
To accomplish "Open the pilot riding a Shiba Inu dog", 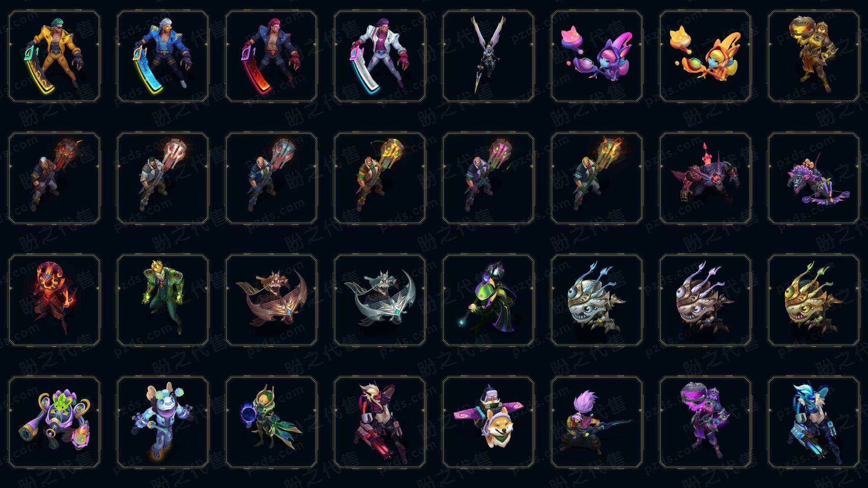I will 488,422.
